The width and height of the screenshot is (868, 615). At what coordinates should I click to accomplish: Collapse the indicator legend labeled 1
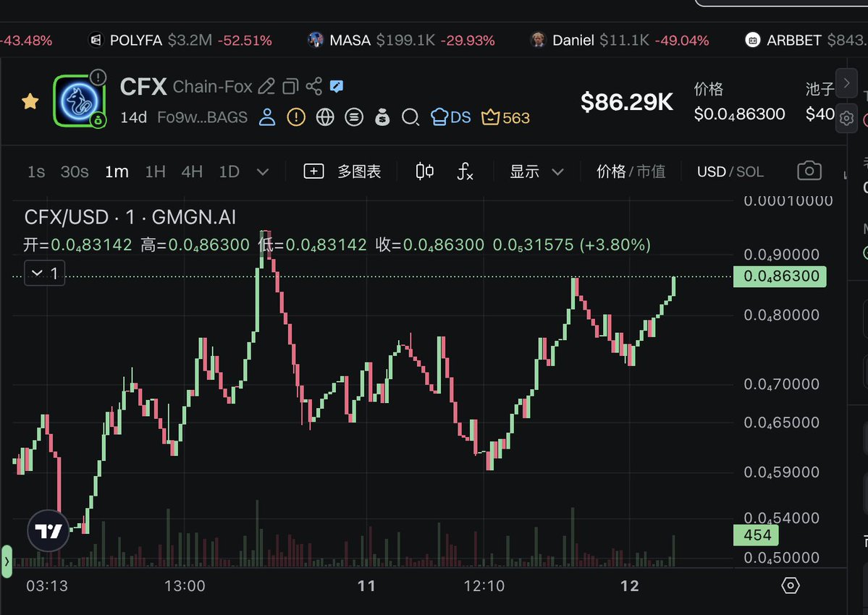click(44, 273)
